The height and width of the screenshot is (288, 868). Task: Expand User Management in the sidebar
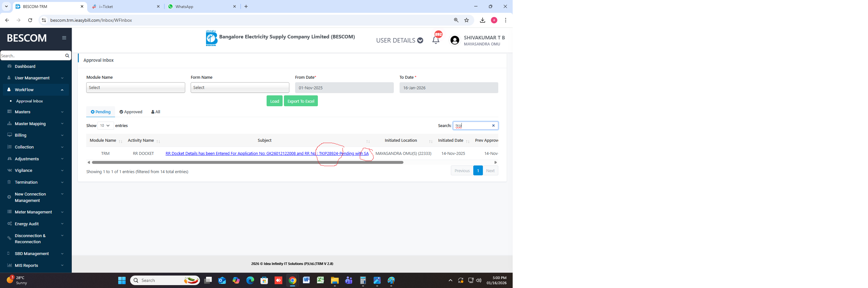36,78
